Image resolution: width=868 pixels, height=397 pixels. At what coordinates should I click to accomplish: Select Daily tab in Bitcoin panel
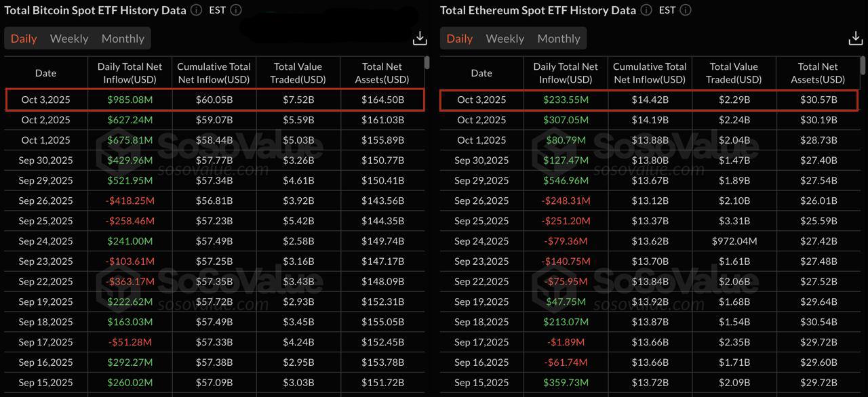tap(24, 39)
